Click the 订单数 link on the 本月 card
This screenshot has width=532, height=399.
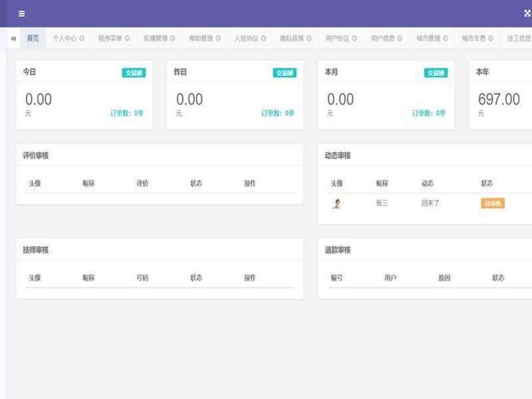(429, 113)
